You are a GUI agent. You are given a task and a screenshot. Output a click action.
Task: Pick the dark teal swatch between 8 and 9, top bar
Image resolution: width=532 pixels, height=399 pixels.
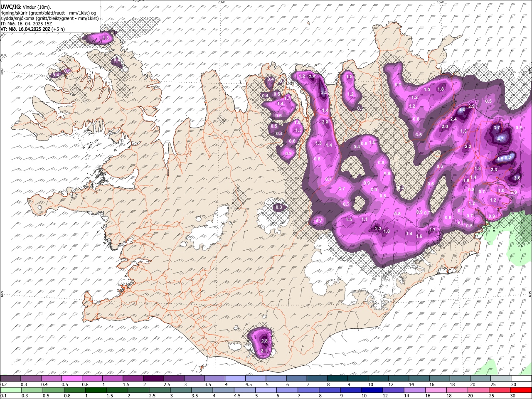(337, 378)
